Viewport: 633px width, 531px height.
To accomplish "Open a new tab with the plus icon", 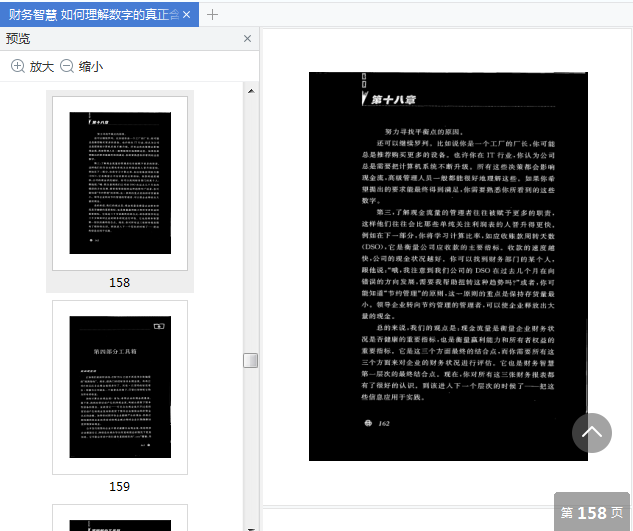I will coord(212,15).
